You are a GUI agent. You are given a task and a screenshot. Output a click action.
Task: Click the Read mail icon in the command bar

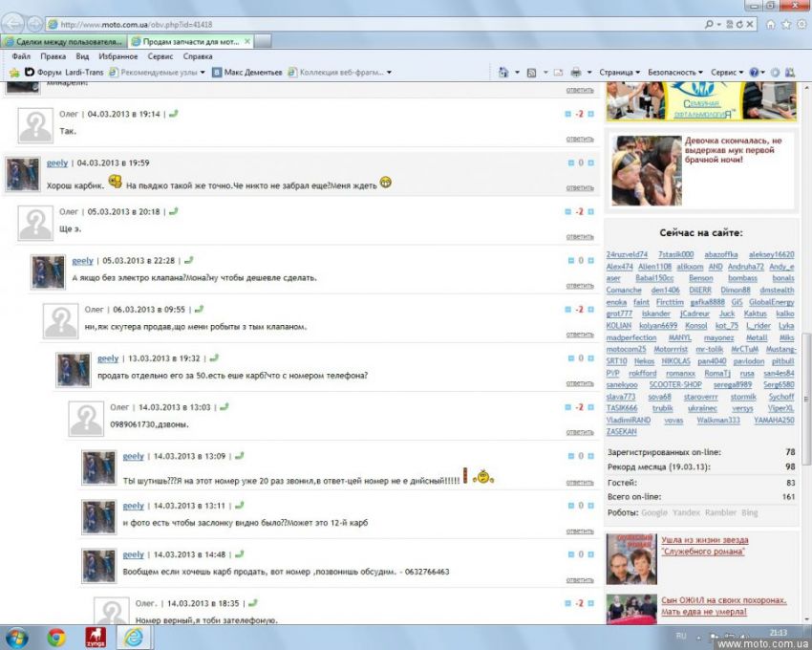(x=558, y=73)
